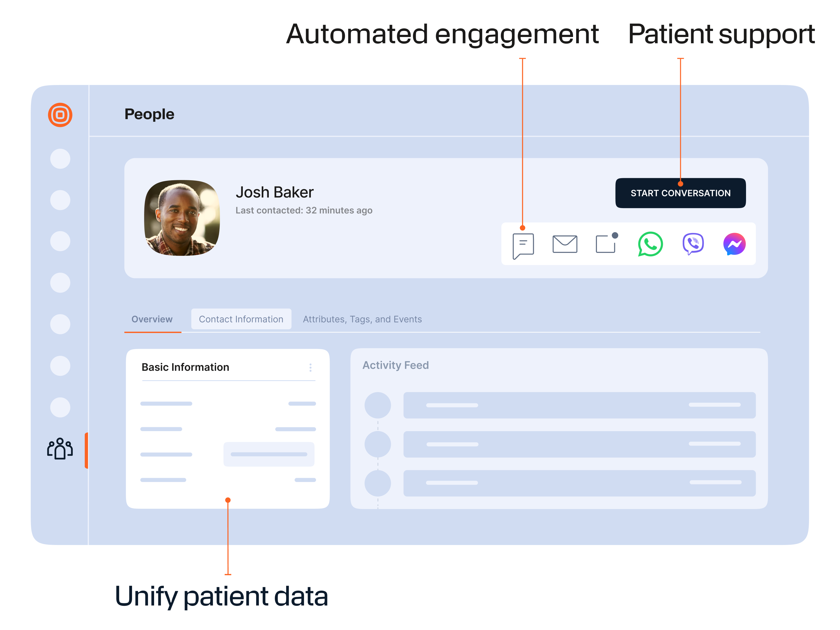Open the People icon in the sidebar
Screen dimensions: 840x630
click(60, 449)
